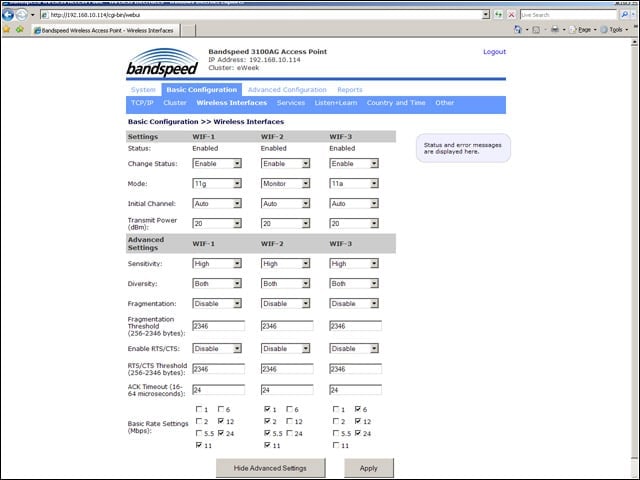640x480 pixels.
Task: Click the Hide Advanced Settings button
Action: (270, 468)
